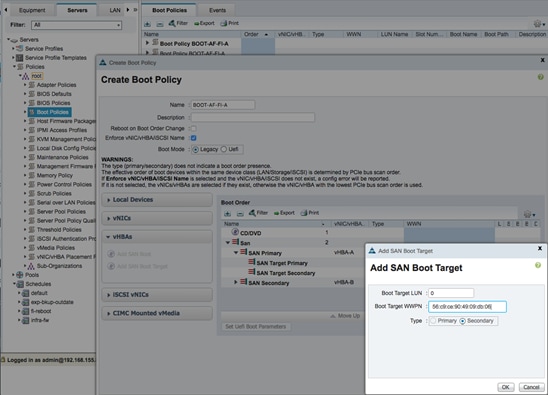The height and width of the screenshot is (395, 548).
Task: Click Export in the Boot Order toolbar
Action: tap(284, 213)
